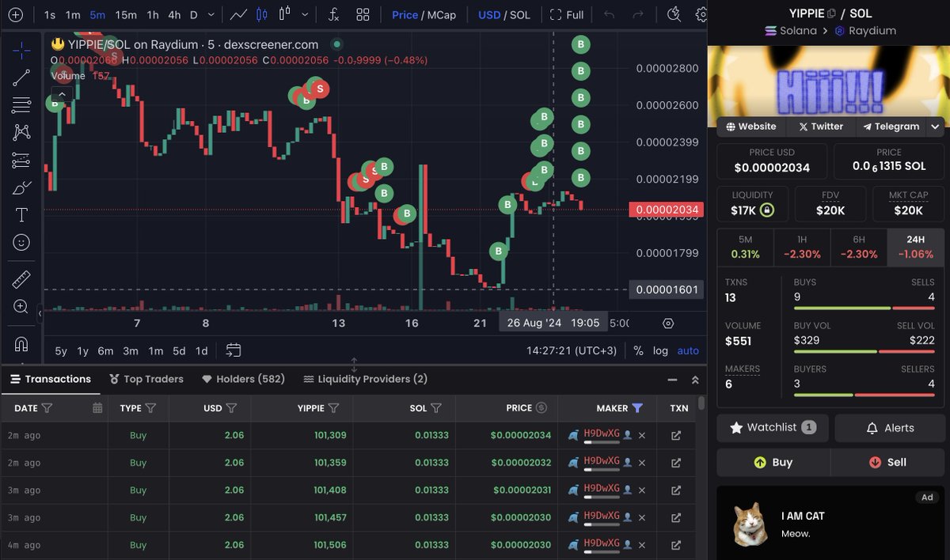
Task: Open the quick search icon
Action: 674,14
